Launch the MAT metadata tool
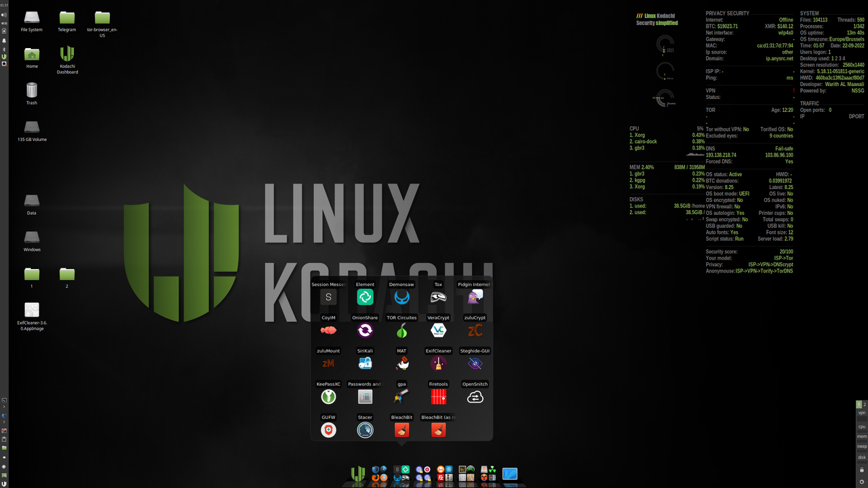The image size is (868, 488). point(401,363)
